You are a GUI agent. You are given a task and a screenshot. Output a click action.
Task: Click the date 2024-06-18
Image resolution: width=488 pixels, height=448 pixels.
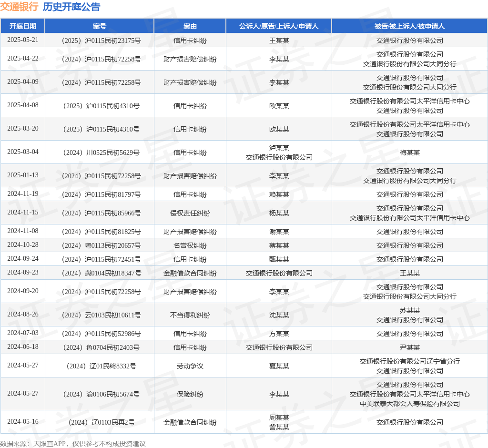tap(23, 347)
